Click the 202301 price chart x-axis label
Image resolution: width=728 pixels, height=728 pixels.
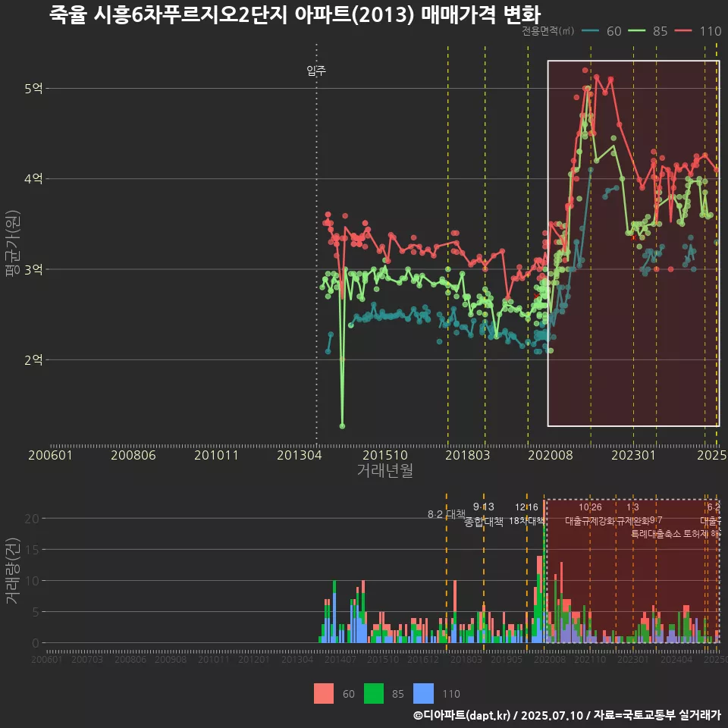point(633,455)
